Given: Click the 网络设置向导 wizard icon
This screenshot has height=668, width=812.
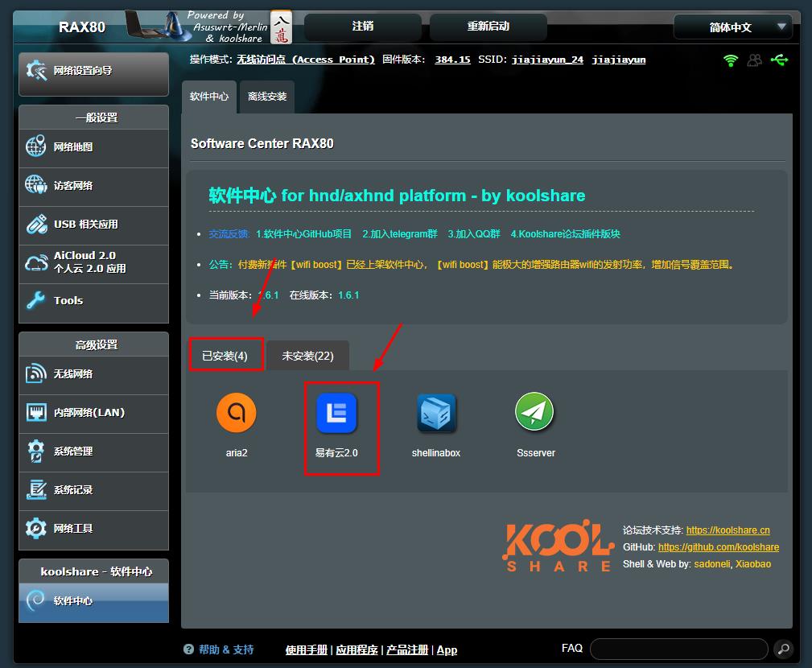Looking at the screenshot, I should click(x=36, y=71).
